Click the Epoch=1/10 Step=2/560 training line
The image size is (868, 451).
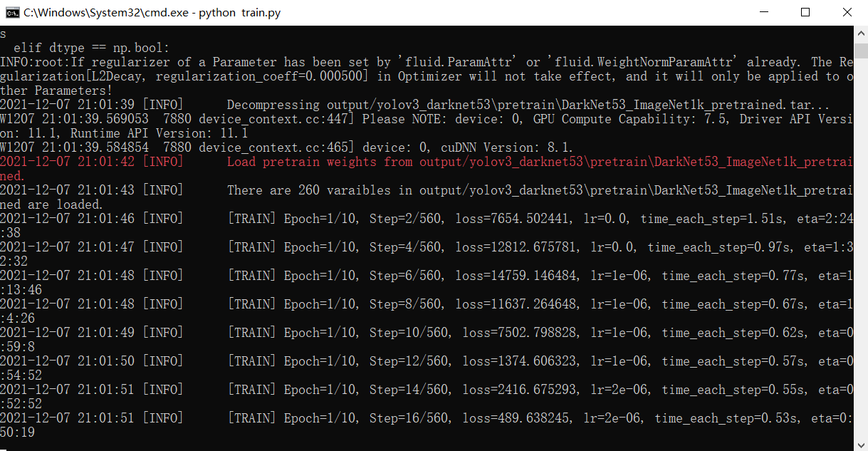(x=427, y=219)
